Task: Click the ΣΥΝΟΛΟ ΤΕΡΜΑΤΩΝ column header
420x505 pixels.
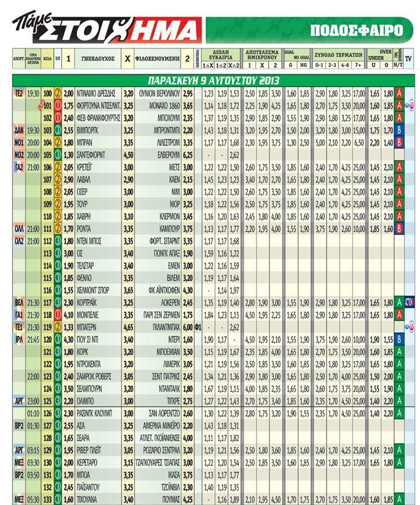Action: (x=338, y=55)
